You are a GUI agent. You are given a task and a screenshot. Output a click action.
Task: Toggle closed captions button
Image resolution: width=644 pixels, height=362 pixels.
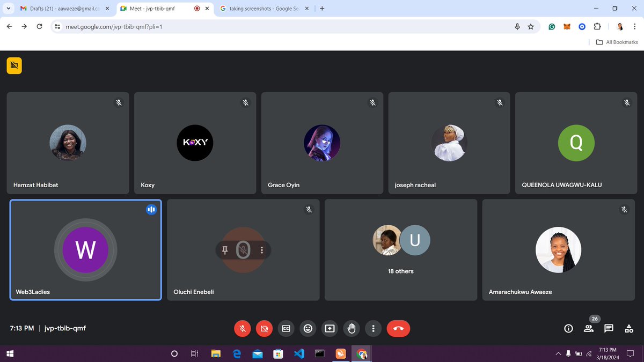click(286, 328)
